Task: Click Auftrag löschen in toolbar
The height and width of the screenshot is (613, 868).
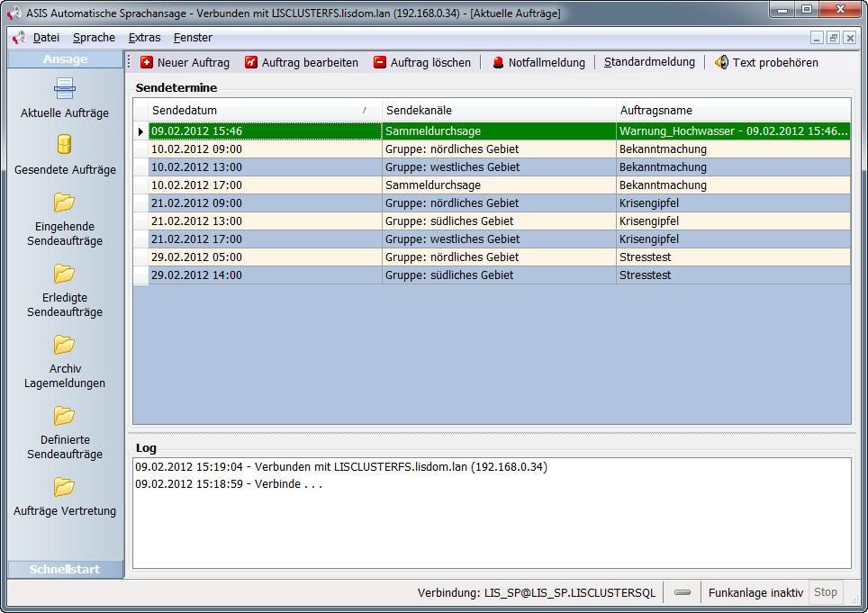Action: click(x=422, y=62)
